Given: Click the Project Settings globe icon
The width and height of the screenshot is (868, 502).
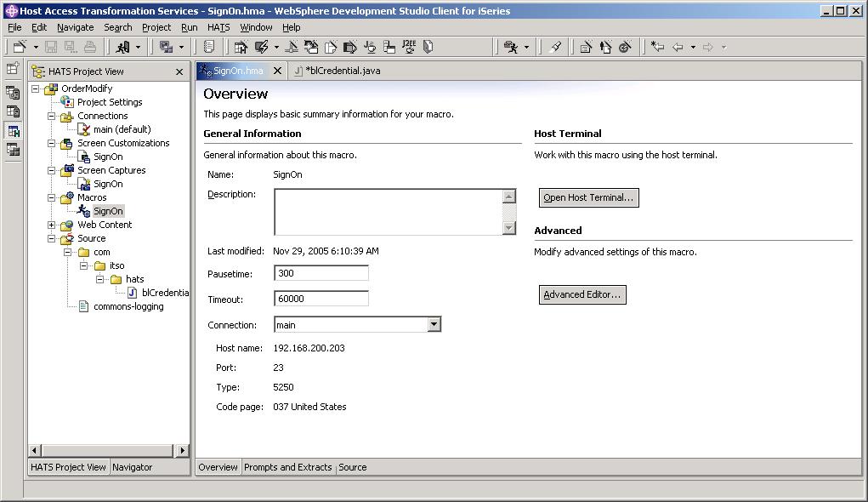Looking at the screenshot, I should point(67,102).
